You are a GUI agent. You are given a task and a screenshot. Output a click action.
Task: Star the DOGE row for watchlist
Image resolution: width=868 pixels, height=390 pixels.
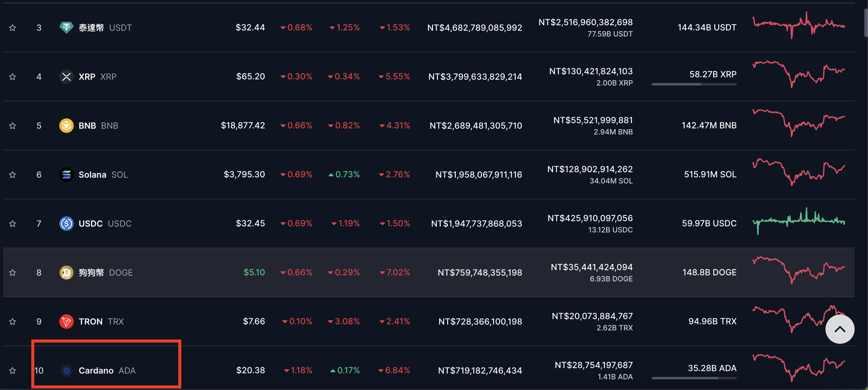pos(12,272)
